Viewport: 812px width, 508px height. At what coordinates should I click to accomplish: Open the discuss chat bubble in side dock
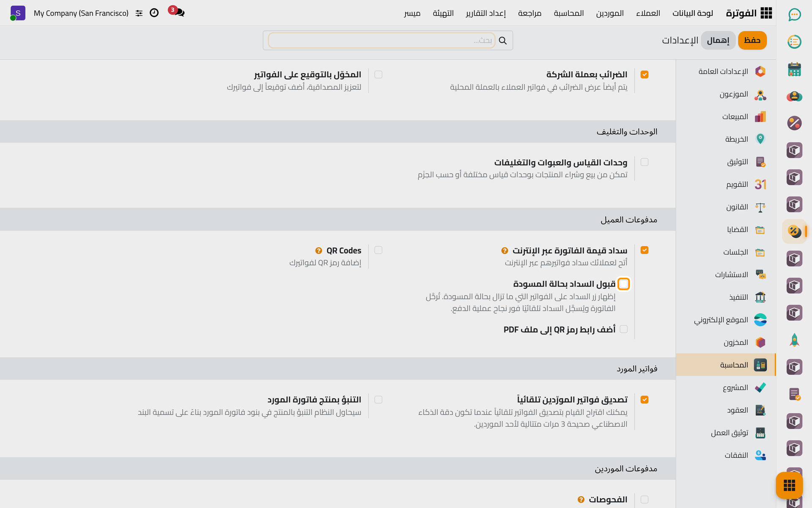pyautogui.click(x=794, y=15)
